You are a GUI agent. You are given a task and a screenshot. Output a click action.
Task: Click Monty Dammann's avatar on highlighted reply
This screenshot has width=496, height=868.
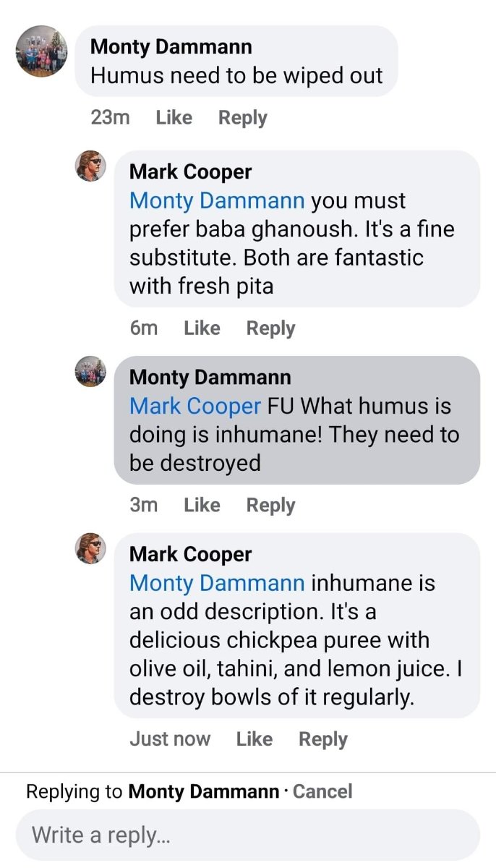point(90,372)
